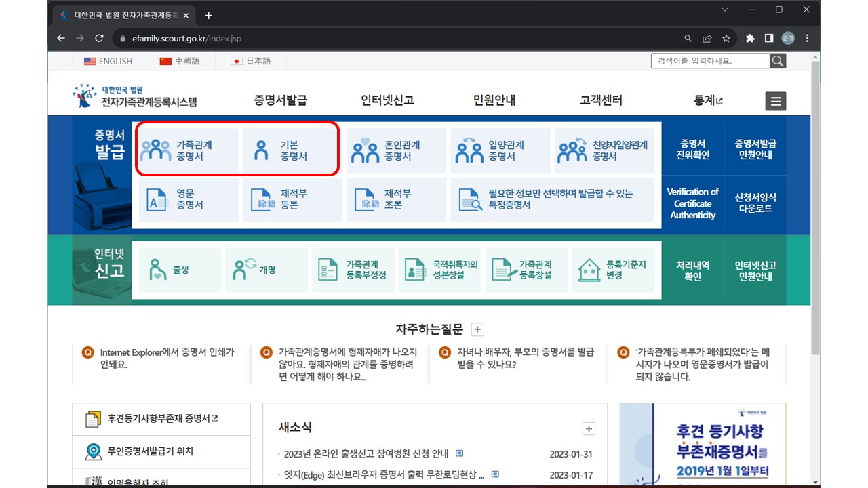This screenshot has width=868, height=488.
Task: Click the search magnifier icon
Action: pos(777,60)
